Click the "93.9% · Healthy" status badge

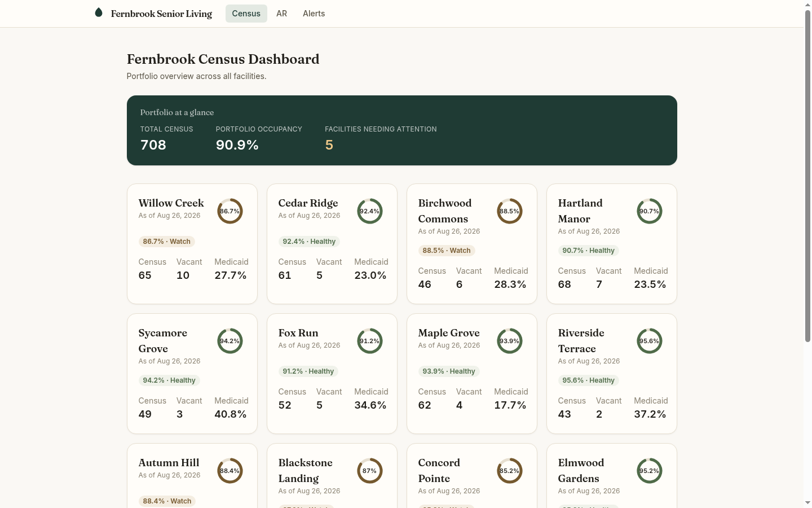click(x=449, y=371)
